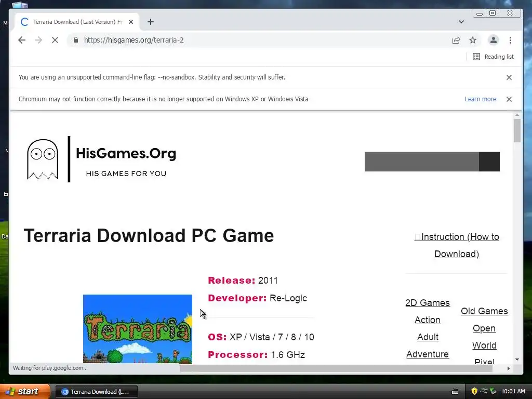
Task: Open the Adventure category link
Action: [x=428, y=354]
